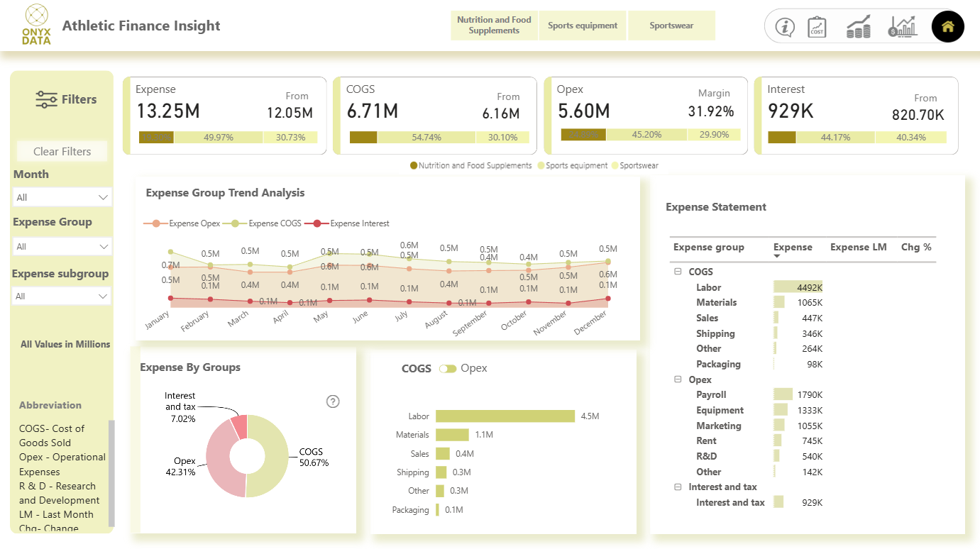The height and width of the screenshot is (549, 980).
Task: Click the Abbreviation panel scrollbar
Action: 111,473
